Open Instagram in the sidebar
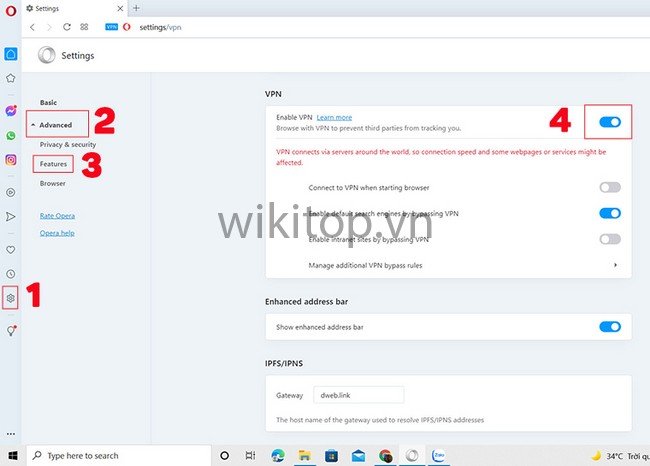 pyautogui.click(x=10, y=159)
